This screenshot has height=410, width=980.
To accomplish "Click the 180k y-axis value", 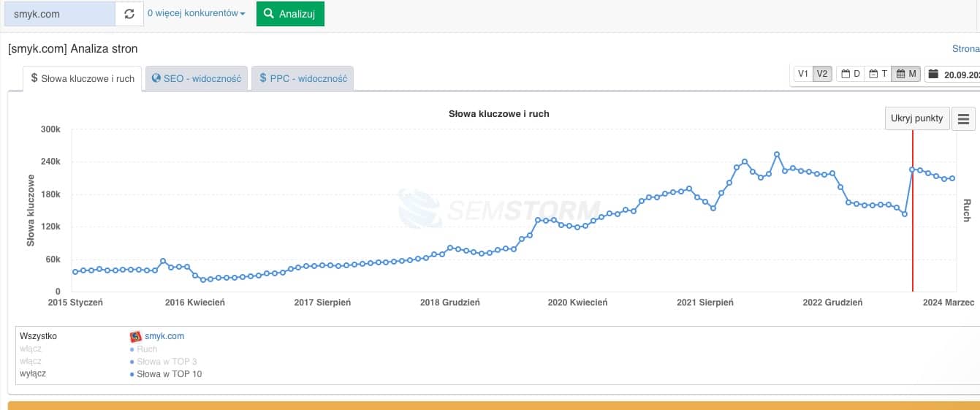I will (50, 194).
